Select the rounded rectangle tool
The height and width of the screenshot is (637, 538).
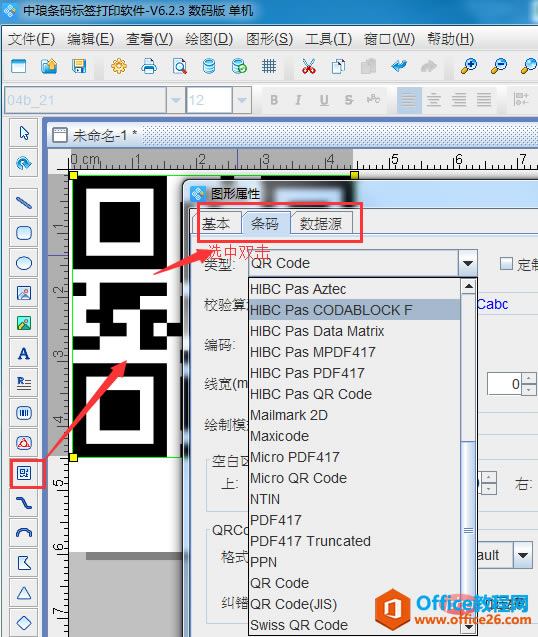pyautogui.click(x=24, y=233)
